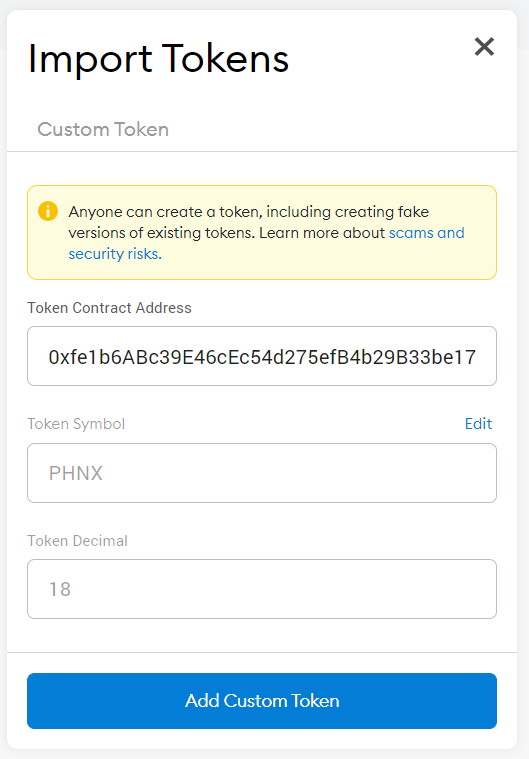Switch to the Custom Token tab
Screen dimensions: 529x759
[103, 129]
